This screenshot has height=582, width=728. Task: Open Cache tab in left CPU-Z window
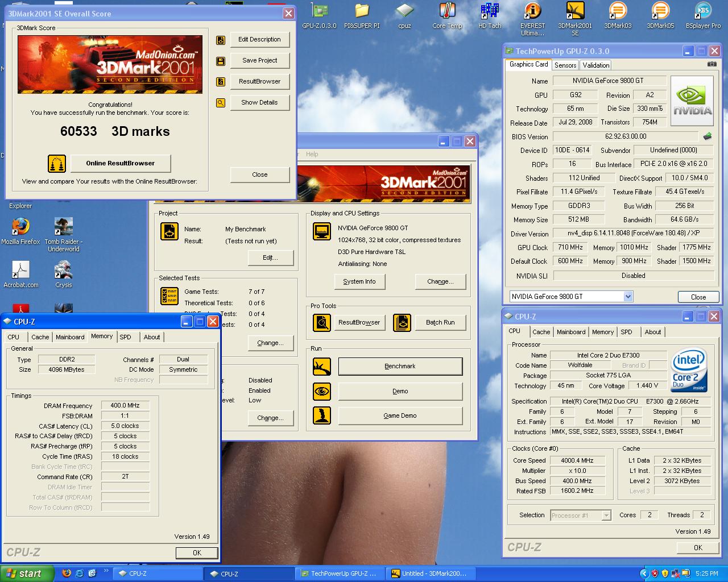tap(40, 337)
